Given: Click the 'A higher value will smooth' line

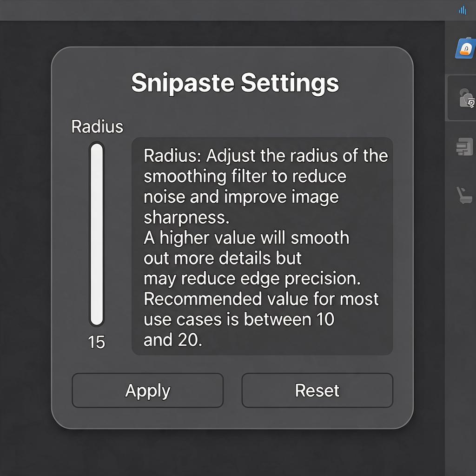Looking at the screenshot, I should 246,238.
